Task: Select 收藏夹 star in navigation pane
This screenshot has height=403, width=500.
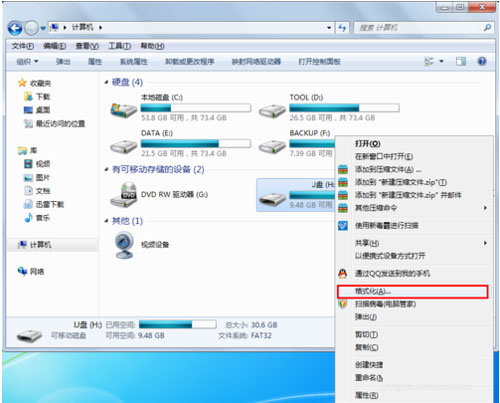Action: pyautogui.click(x=22, y=83)
